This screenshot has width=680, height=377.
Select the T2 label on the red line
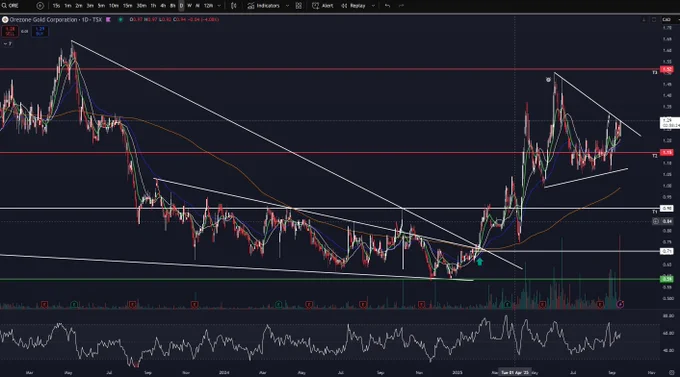point(654,156)
